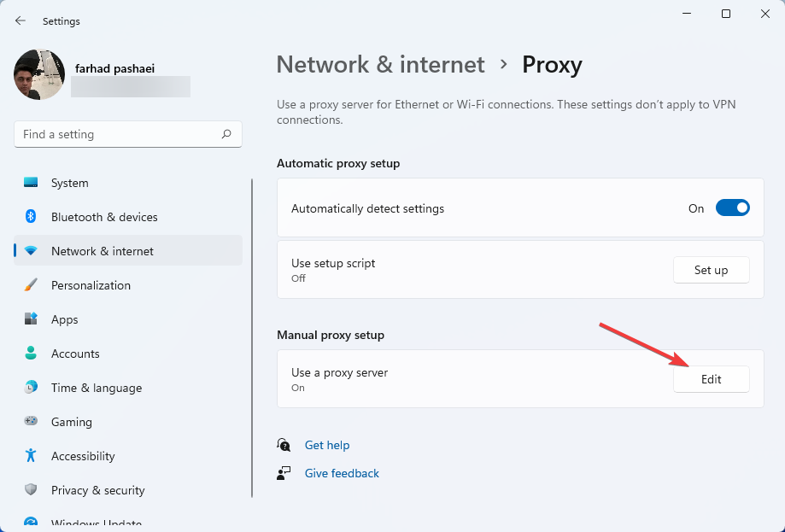Click the Time & language clock icon
This screenshot has height=532, width=785.
tap(31, 388)
